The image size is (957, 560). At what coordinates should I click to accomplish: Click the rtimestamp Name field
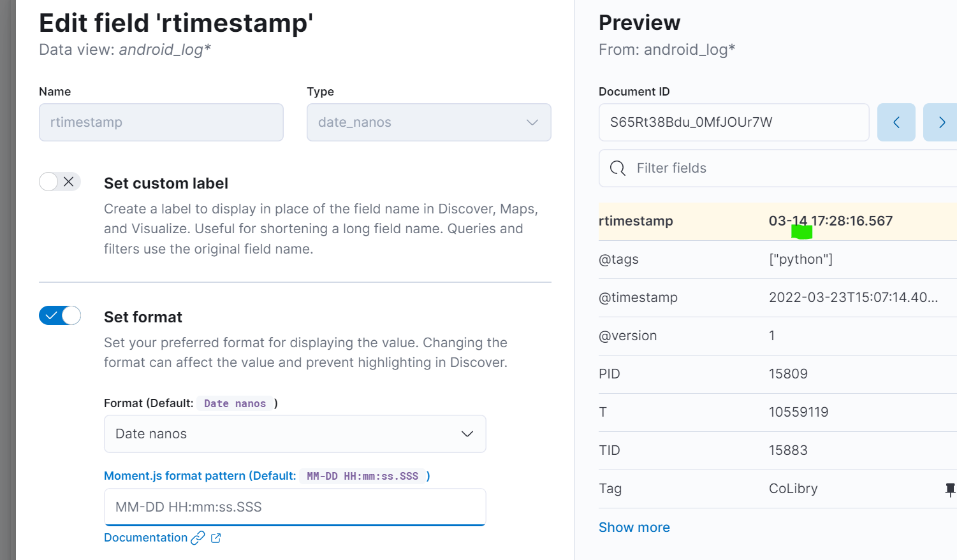161,122
